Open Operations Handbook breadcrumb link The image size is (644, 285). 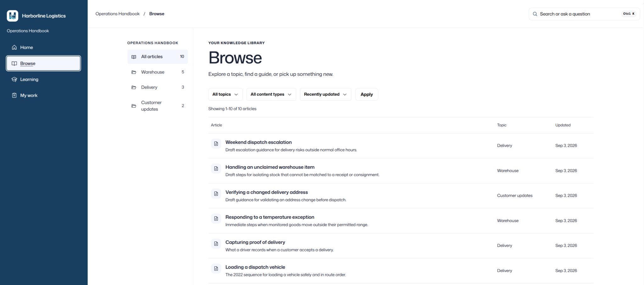pos(117,14)
